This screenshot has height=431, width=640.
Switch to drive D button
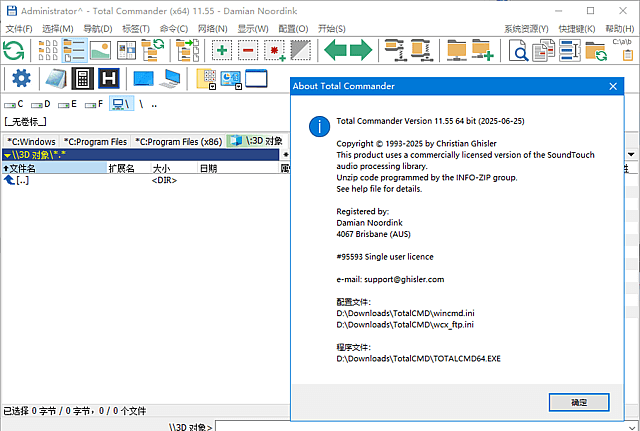(40, 104)
